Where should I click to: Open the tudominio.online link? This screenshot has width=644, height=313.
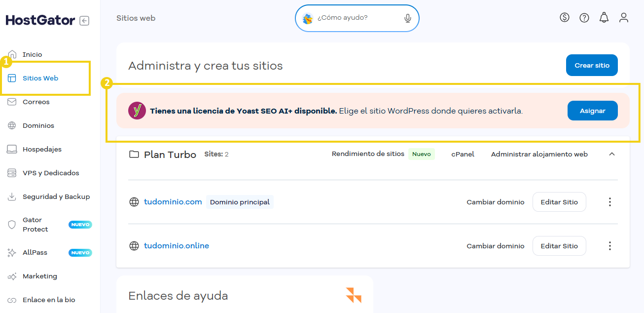coord(177,246)
